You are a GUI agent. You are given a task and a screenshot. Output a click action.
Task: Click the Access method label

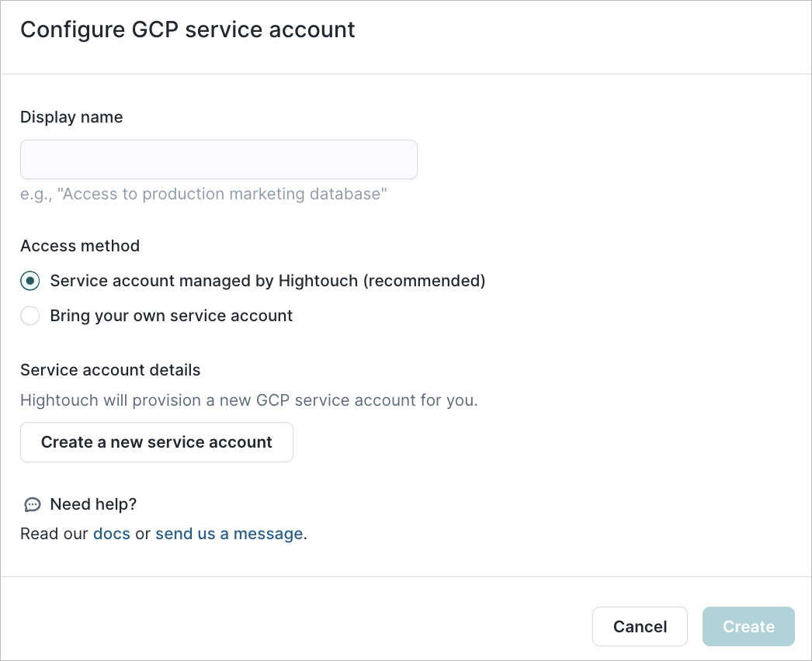click(x=80, y=245)
